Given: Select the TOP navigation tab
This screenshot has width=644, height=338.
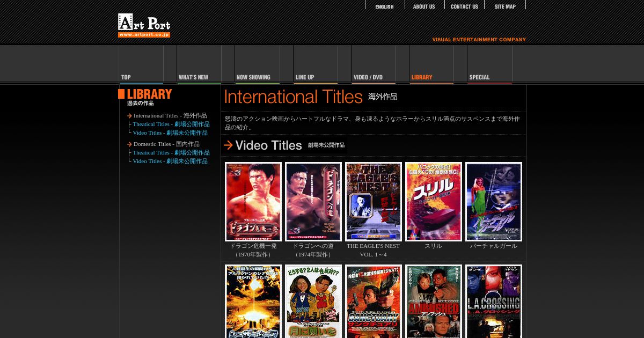Looking at the screenshot, I should pos(141,64).
